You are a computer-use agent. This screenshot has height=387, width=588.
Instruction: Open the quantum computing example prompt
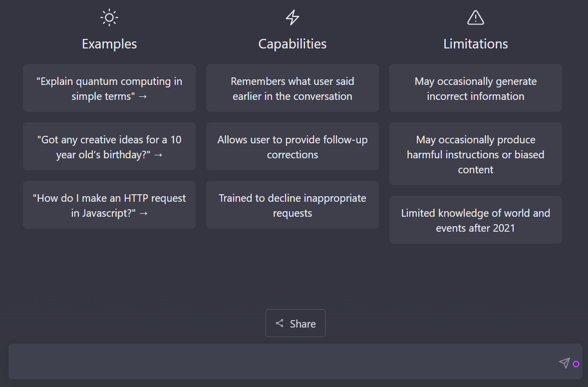tap(109, 88)
